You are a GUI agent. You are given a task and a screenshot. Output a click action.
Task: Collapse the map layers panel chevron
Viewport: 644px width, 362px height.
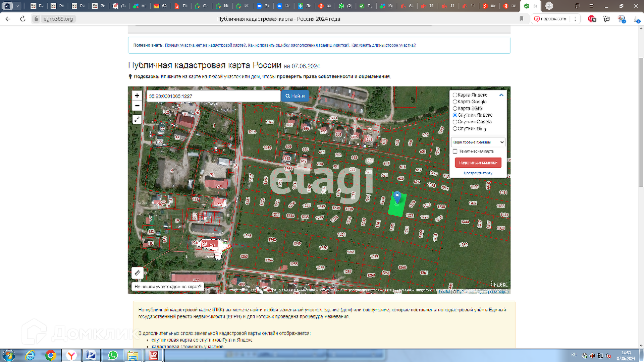501,95
